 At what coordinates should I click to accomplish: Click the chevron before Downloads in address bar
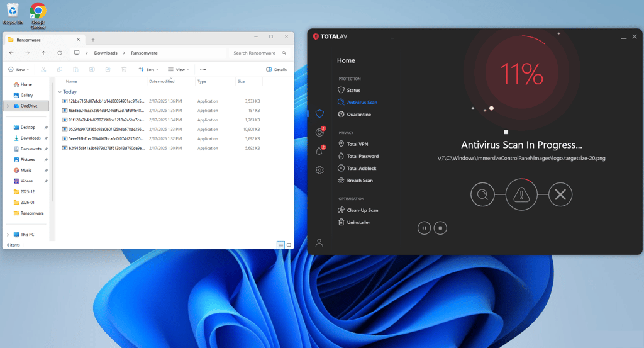[87, 53]
